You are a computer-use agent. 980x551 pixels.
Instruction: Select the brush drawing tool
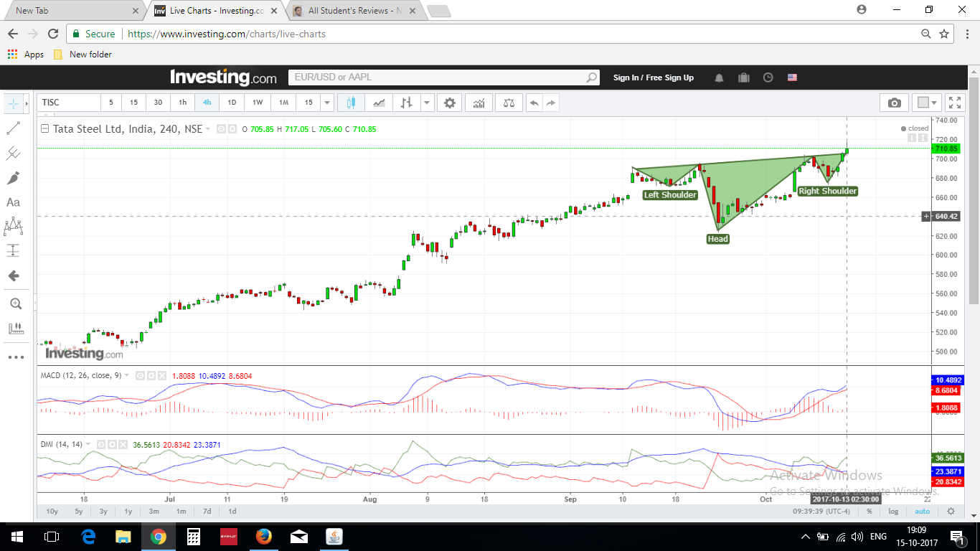pyautogui.click(x=14, y=178)
